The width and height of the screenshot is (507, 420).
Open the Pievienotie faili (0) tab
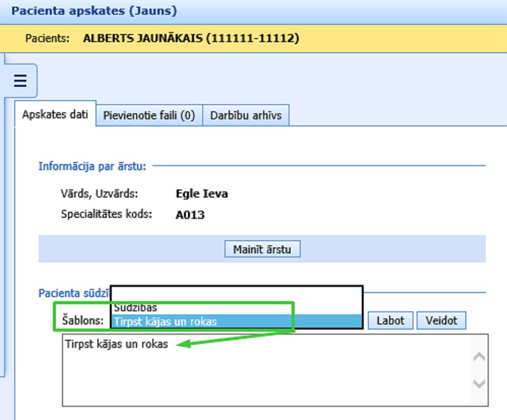point(149,115)
